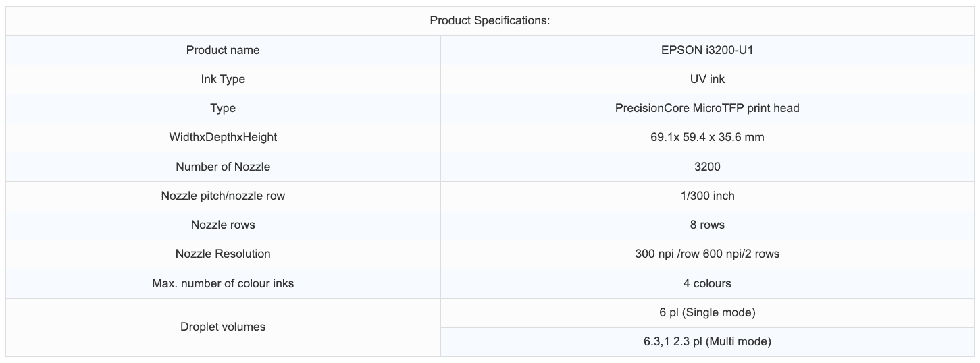Select the Droplet volumes label cell
This screenshot has height=363, width=980.
pos(223,327)
